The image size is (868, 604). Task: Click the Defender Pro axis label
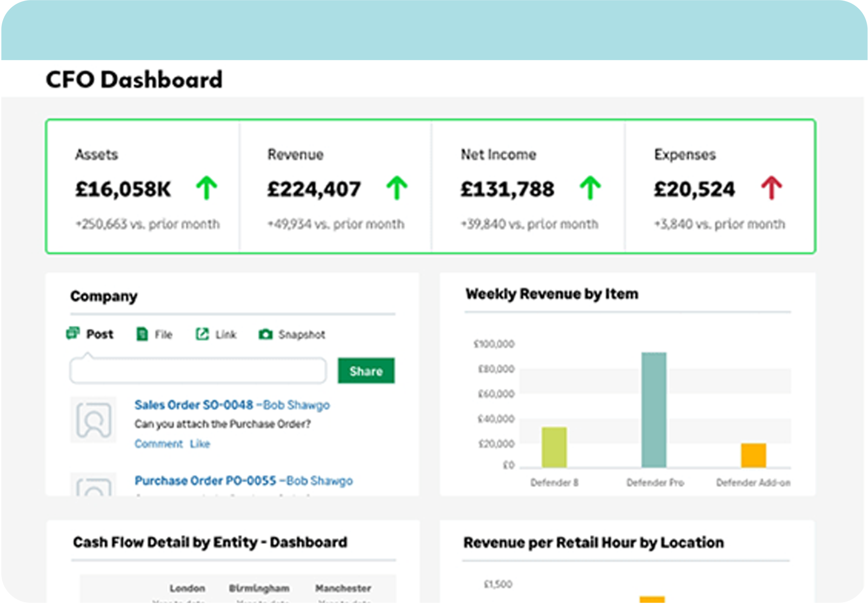point(655,483)
